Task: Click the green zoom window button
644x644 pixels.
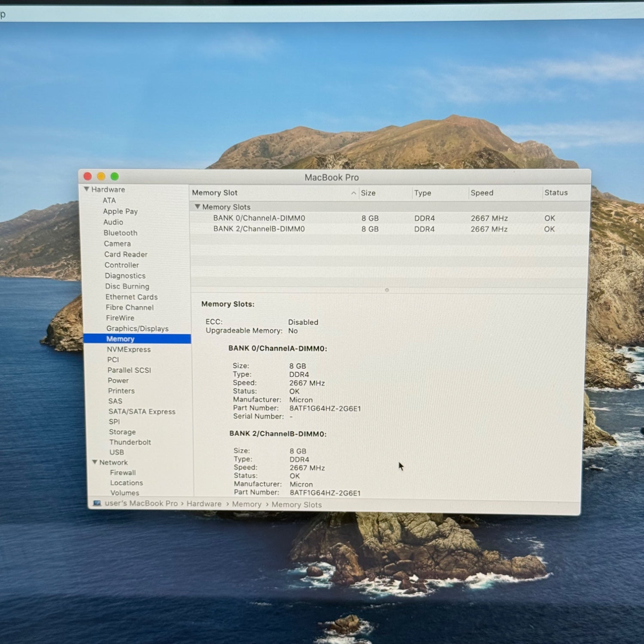Action: tap(115, 176)
